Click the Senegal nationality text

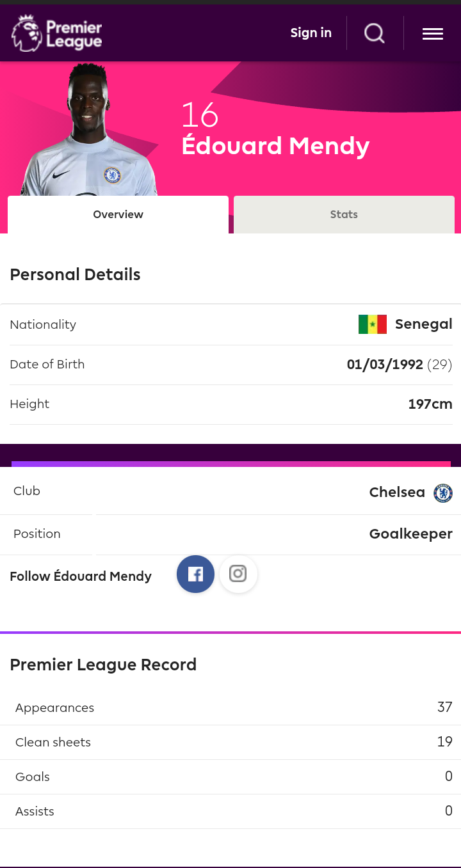tap(424, 324)
